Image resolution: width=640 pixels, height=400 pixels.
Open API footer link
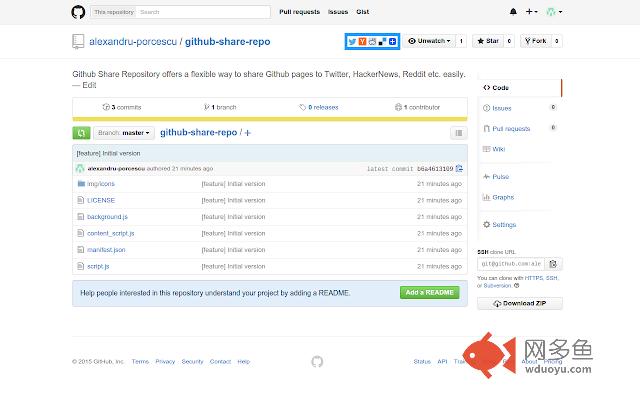pyautogui.click(x=442, y=362)
